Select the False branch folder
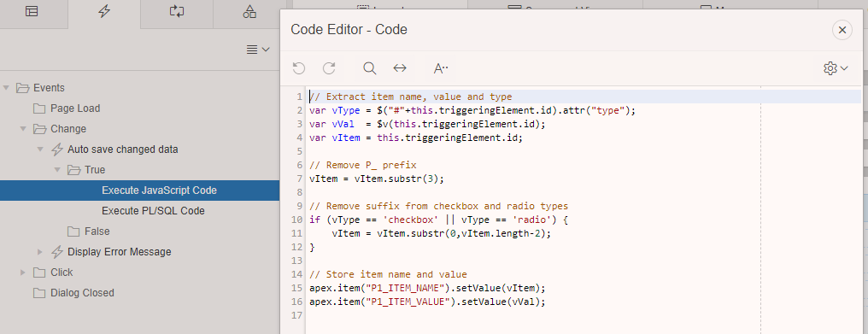The height and width of the screenshot is (334, 868). coord(97,231)
